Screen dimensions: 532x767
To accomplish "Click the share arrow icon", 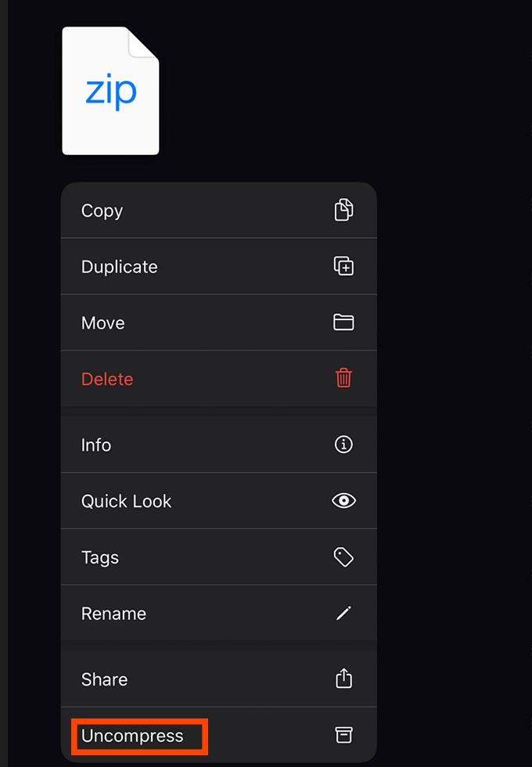I will [x=343, y=679].
